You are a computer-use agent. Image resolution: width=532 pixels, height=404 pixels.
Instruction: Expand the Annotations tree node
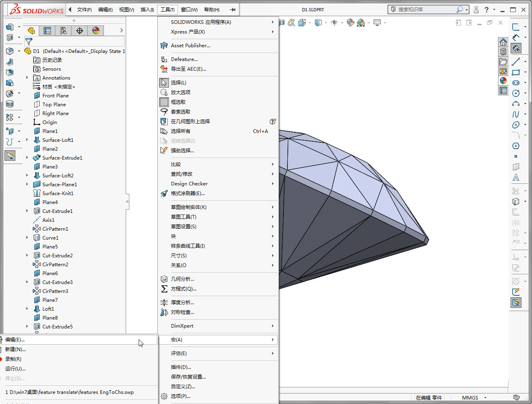tap(27, 78)
